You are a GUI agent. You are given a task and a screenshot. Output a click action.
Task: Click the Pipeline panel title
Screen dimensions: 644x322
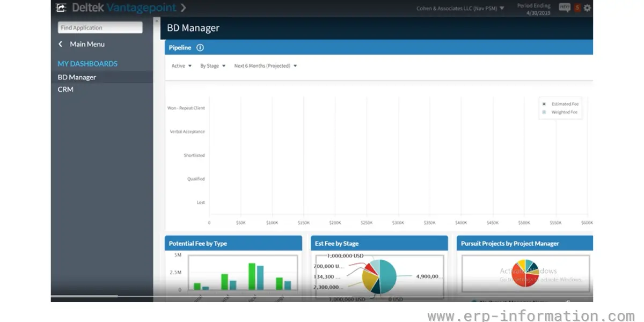coord(180,48)
